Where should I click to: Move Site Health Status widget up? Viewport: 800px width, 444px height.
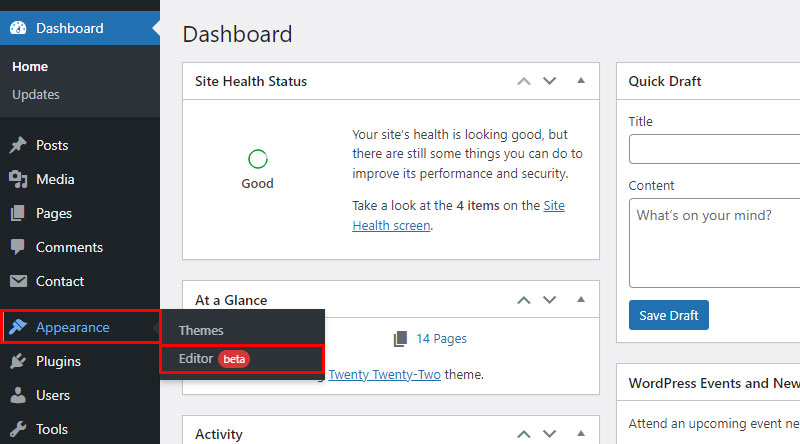tap(523, 81)
